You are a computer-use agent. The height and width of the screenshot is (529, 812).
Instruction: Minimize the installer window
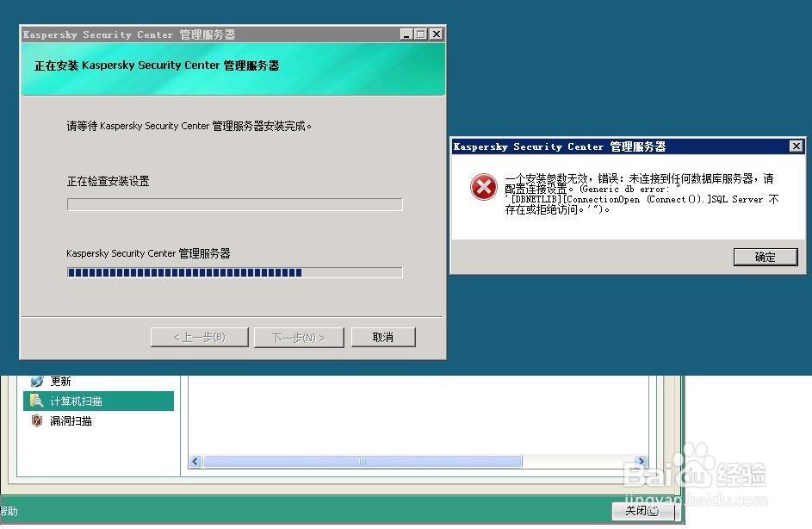click(x=406, y=34)
